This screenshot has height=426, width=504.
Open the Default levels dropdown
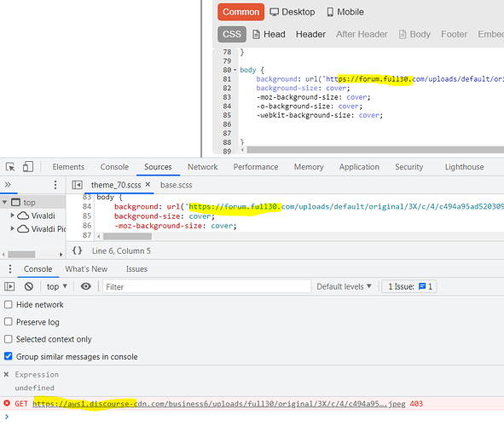click(x=344, y=286)
